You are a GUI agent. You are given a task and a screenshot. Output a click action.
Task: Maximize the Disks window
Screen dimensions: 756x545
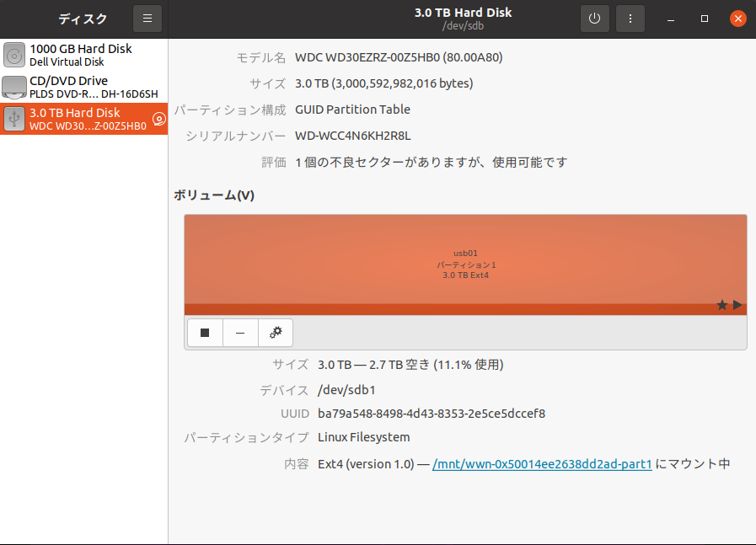point(705,19)
